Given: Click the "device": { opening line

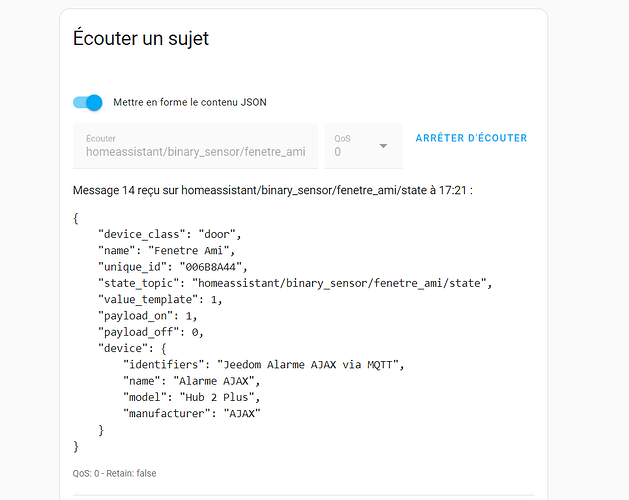Looking at the screenshot, I should [134, 348].
